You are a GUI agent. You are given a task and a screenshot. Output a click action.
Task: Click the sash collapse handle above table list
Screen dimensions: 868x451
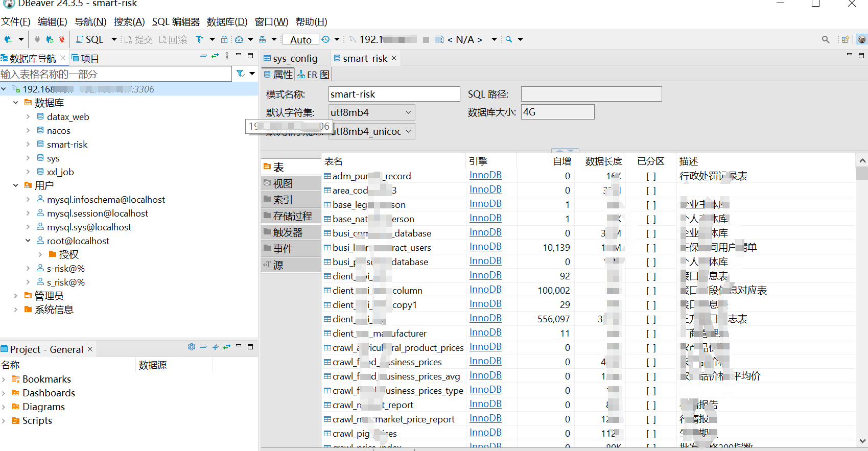[566, 151]
